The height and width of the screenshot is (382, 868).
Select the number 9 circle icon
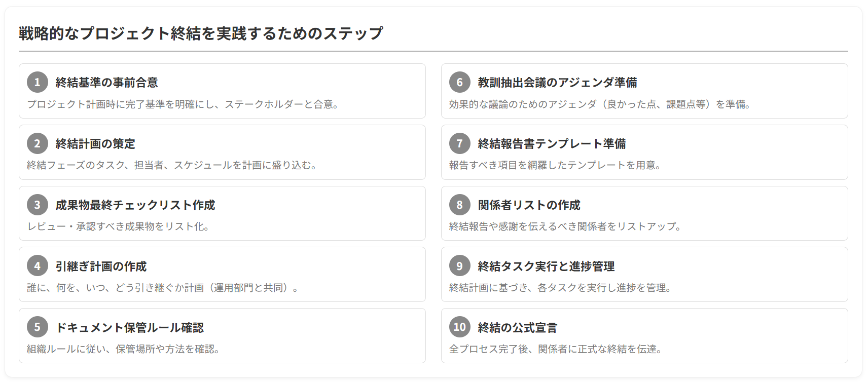tap(460, 266)
